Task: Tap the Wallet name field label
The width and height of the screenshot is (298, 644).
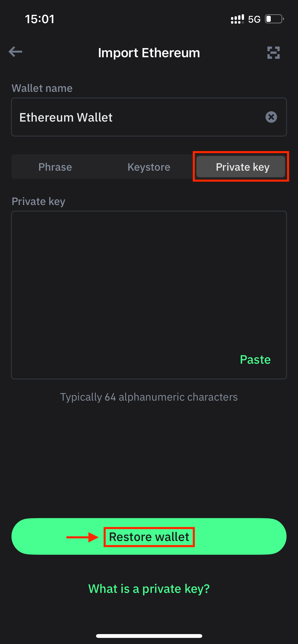Action: coord(42,88)
